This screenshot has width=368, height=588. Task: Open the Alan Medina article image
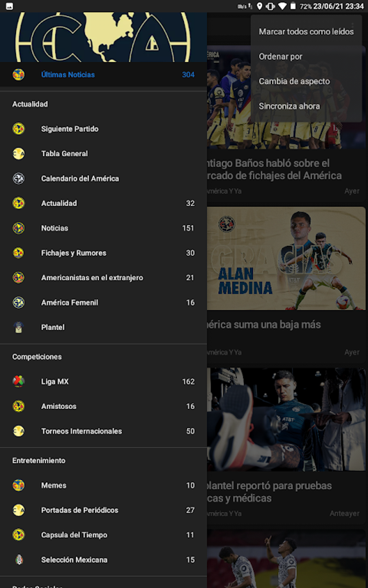click(286, 258)
